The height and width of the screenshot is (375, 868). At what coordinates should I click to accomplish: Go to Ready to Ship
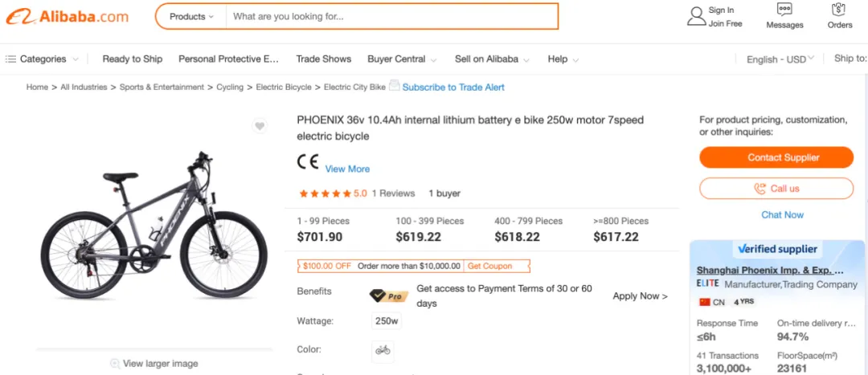tap(133, 59)
